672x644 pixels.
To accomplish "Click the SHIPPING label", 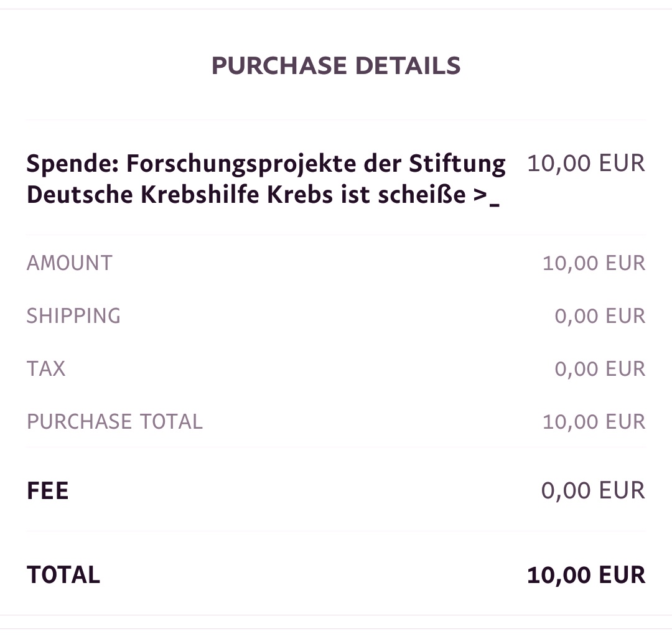I will coord(73,316).
